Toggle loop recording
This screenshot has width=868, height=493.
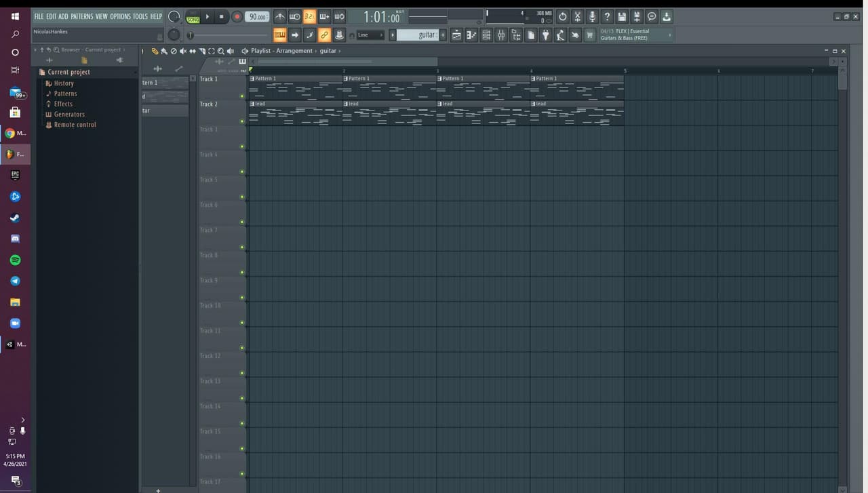tap(339, 16)
